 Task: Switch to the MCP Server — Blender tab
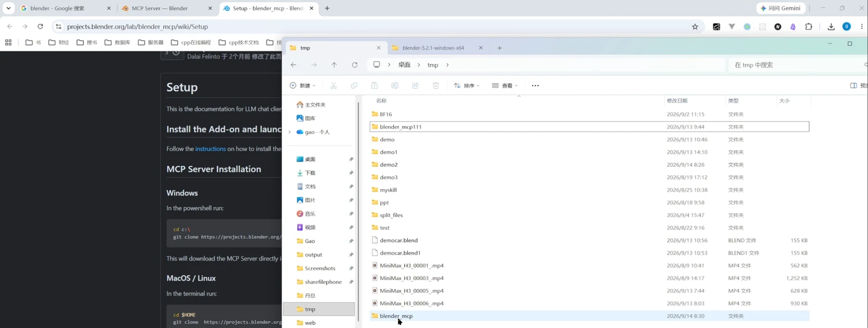[167, 9]
